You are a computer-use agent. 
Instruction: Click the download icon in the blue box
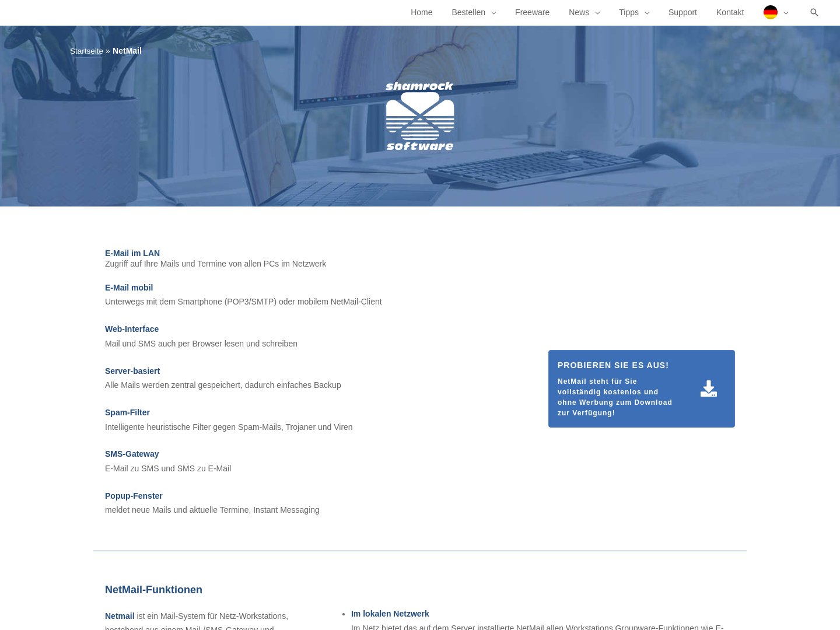click(709, 388)
